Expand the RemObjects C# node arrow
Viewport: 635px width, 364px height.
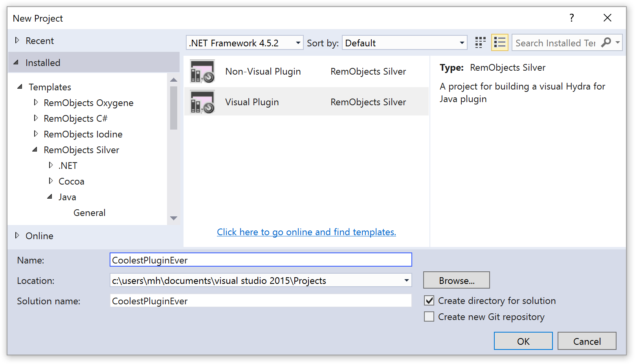pos(36,118)
